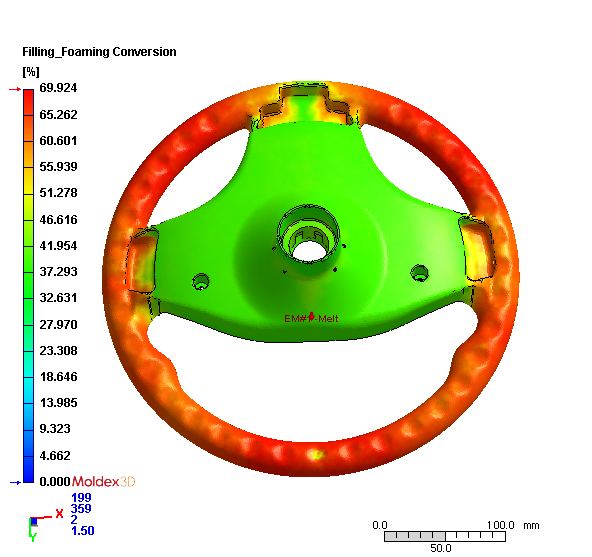Click the center hub hole of wheel
The image size is (592, 557).
coord(310,251)
